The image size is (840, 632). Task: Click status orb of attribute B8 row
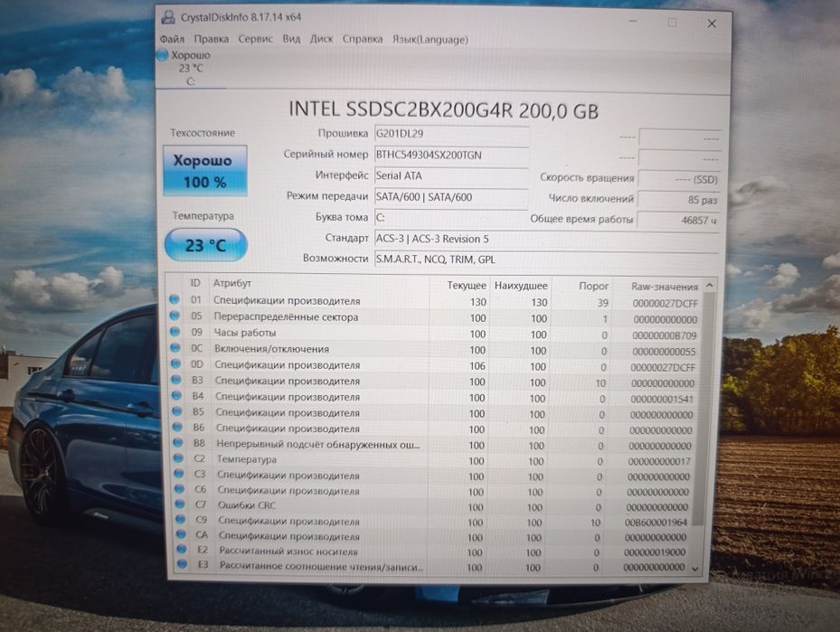(178, 442)
